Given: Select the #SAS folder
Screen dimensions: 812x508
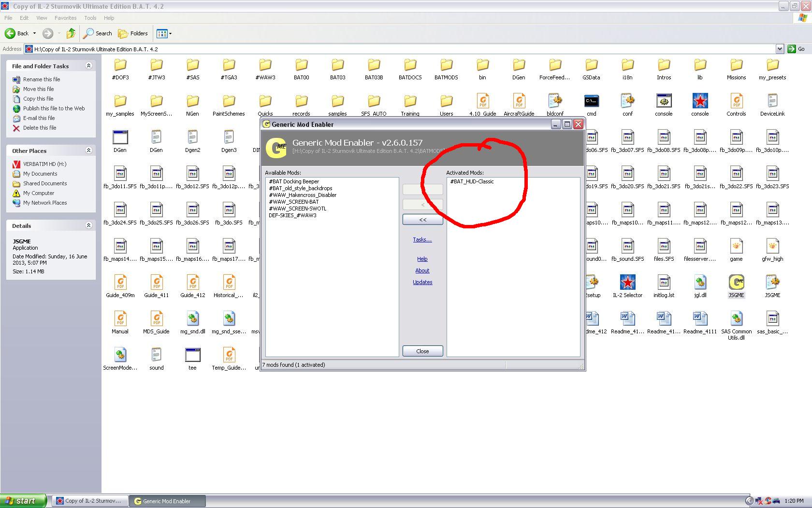Looking at the screenshot, I should click(193, 69).
